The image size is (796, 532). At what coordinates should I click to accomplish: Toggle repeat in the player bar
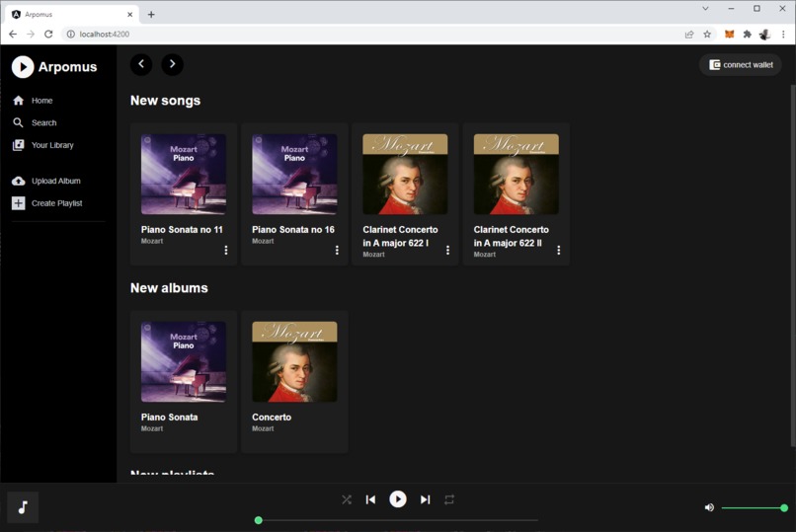pos(449,500)
